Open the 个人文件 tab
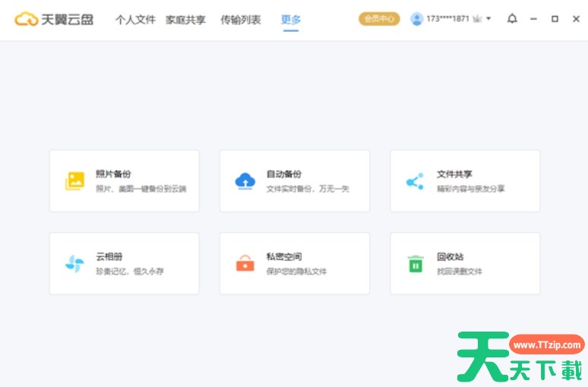Viewport: 588px width, 387px height. pos(135,20)
